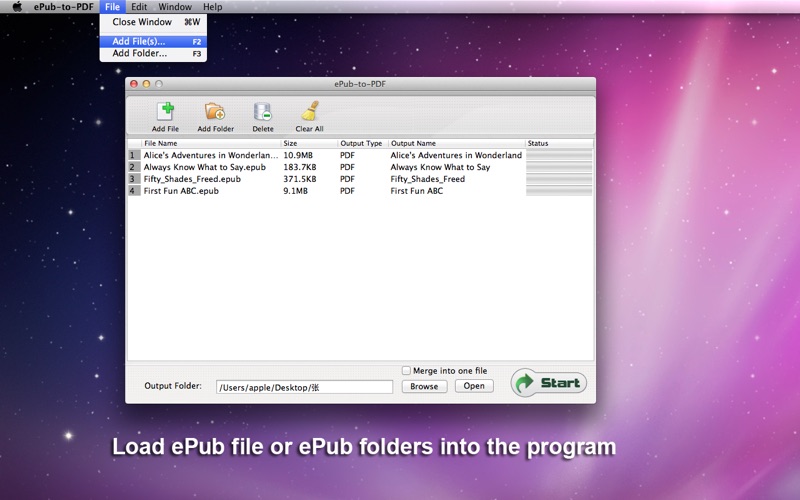
Task: Select Always Know What to Say.epub row
Action: (360, 167)
